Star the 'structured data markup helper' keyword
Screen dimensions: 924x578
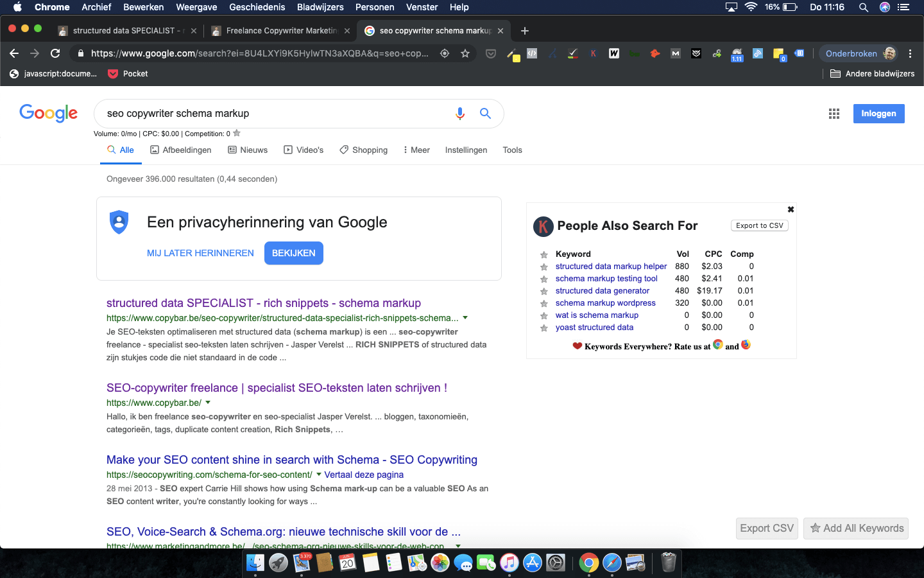[x=543, y=267]
